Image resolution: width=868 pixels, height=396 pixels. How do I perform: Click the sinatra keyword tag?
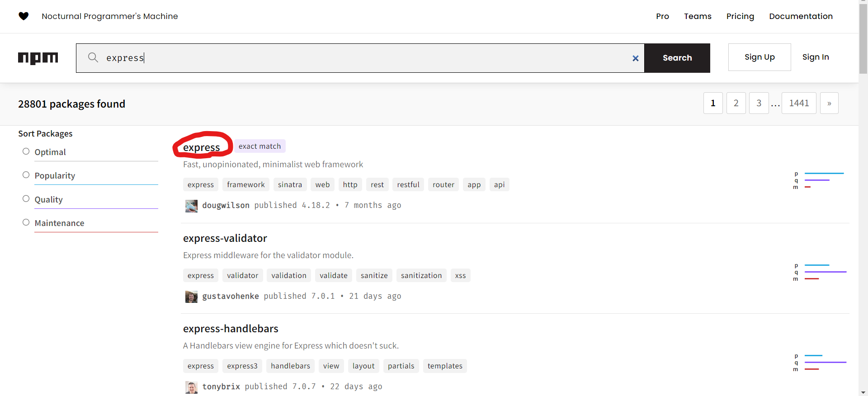[290, 184]
